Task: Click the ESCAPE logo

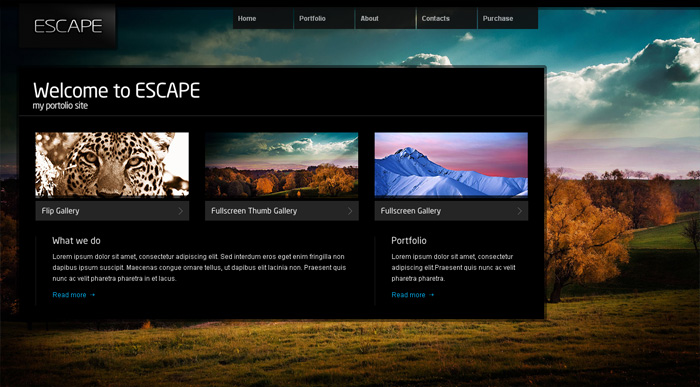Action: 68,26
